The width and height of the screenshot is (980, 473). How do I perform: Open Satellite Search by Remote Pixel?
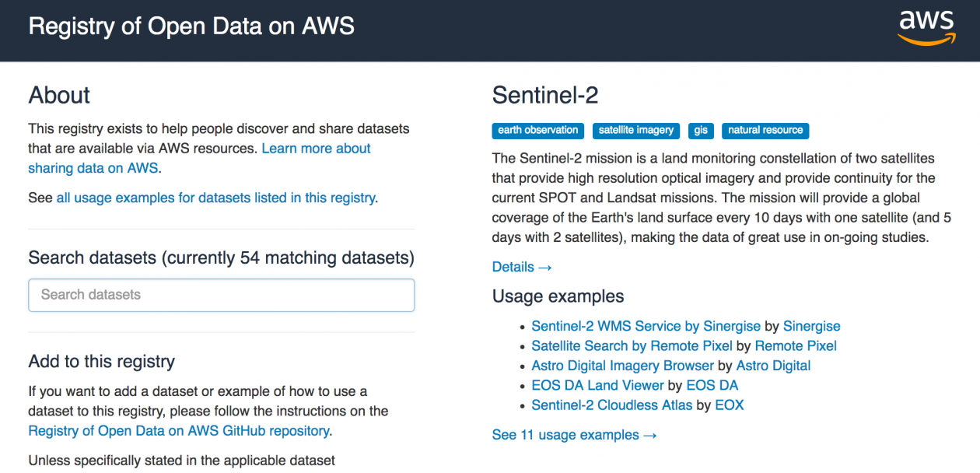[x=632, y=345]
